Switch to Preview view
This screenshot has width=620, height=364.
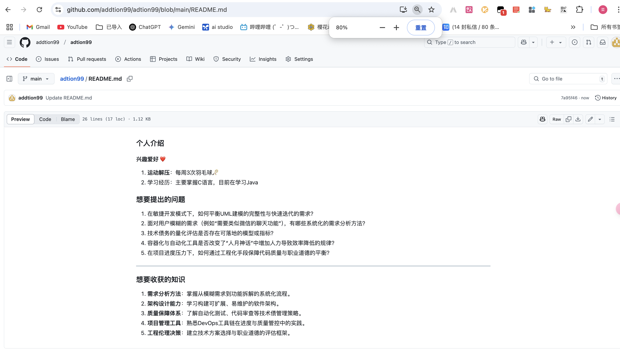(20, 119)
